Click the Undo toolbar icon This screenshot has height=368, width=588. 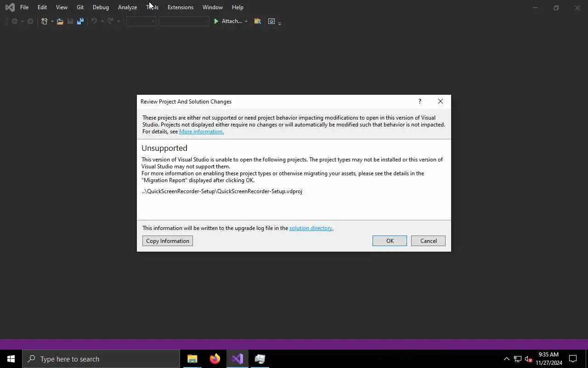click(94, 21)
